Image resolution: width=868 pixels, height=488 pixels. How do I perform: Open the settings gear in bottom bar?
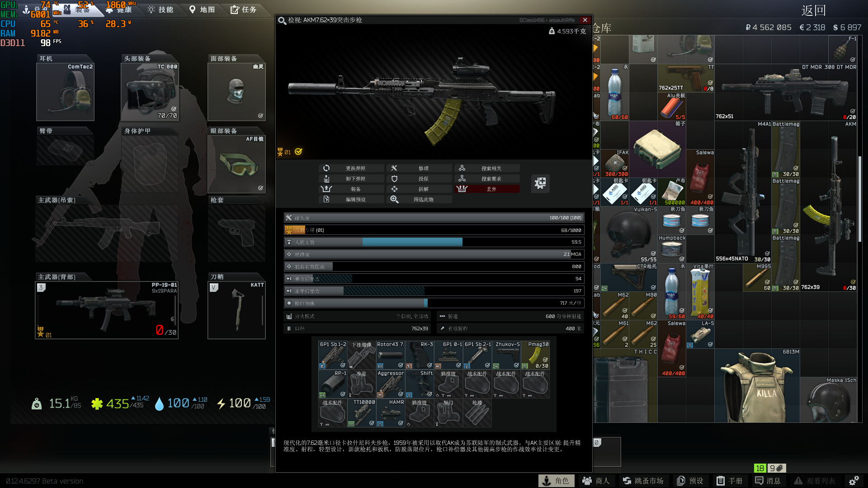click(x=854, y=481)
